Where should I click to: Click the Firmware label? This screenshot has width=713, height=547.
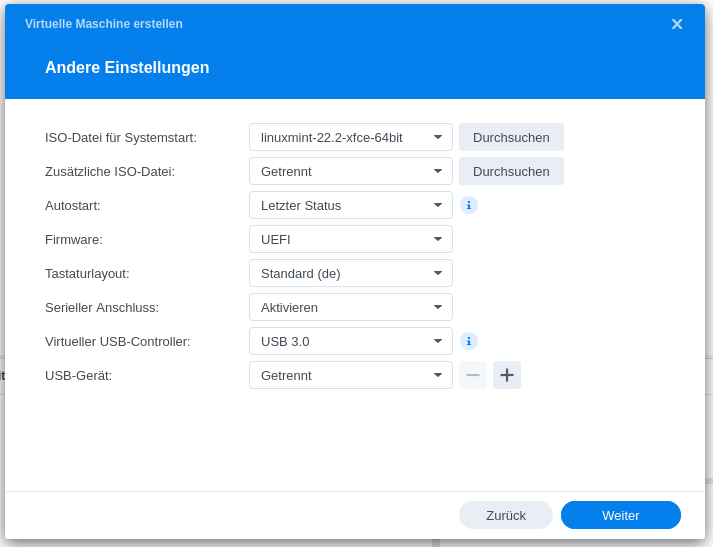coord(74,240)
